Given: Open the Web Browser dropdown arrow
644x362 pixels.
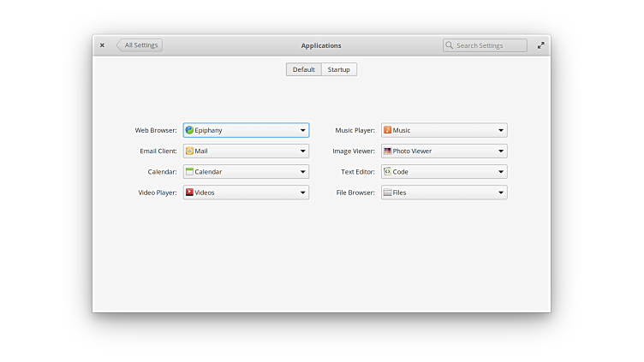Looking at the screenshot, I should (303, 131).
